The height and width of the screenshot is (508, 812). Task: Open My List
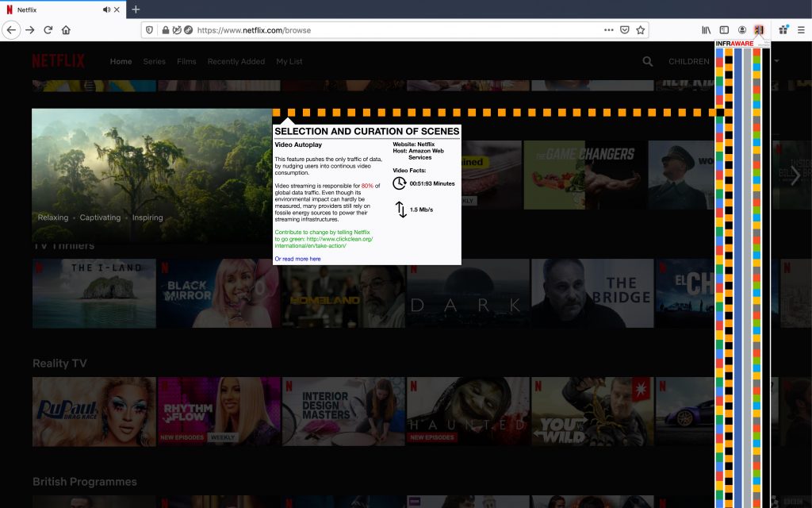point(289,61)
